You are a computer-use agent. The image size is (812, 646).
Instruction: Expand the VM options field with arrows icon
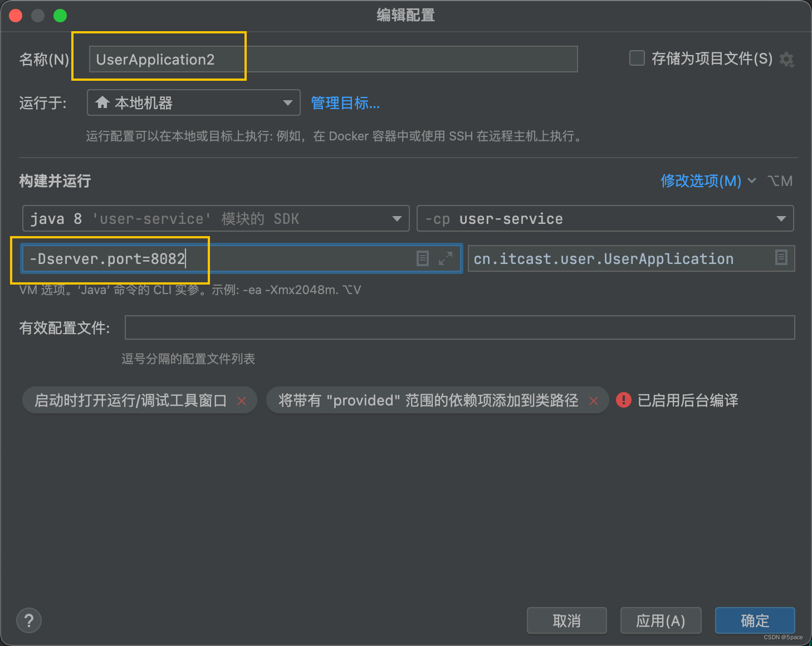(x=446, y=258)
